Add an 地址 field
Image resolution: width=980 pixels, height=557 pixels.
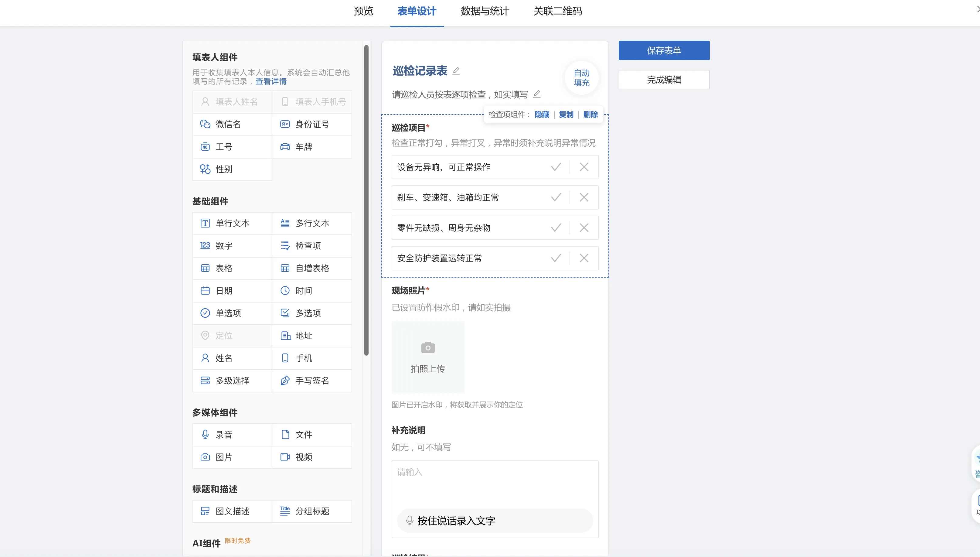[311, 336]
